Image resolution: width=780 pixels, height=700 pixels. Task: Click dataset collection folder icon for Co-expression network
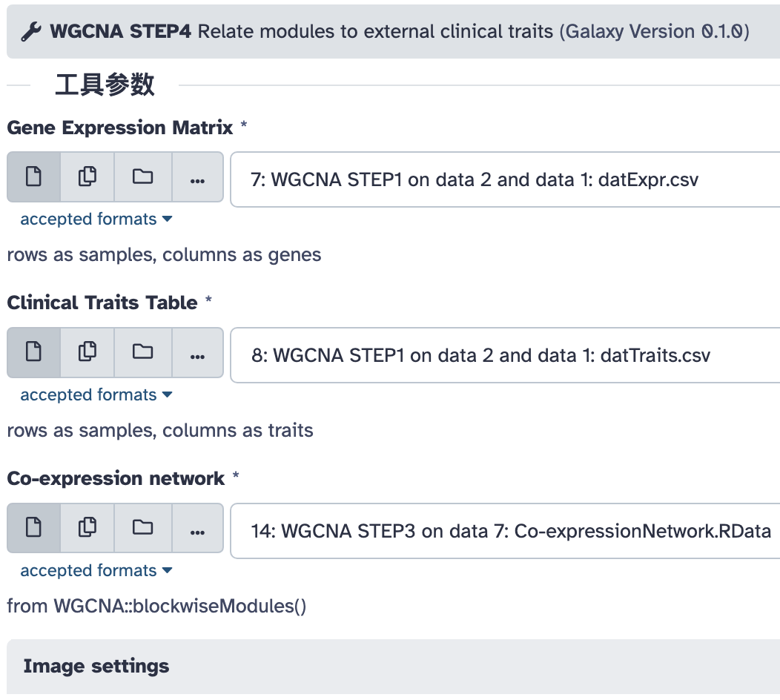point(143,528)
